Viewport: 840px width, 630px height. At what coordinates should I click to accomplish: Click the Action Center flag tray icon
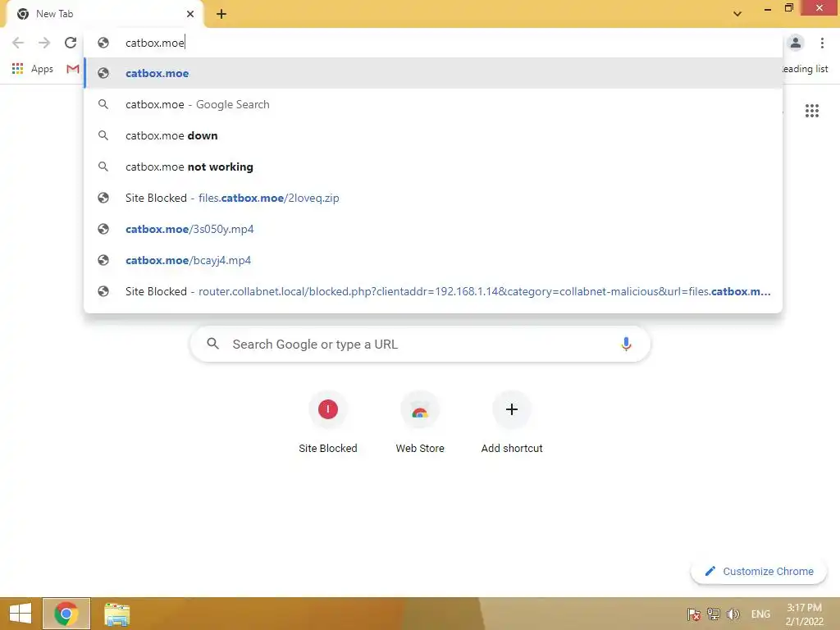694,614
